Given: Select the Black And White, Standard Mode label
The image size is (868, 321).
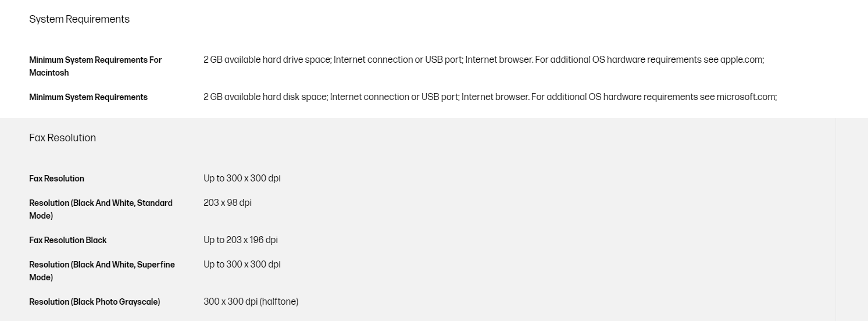Looking at the screenshot, I should pyautogui.click(x=101, y=209).
